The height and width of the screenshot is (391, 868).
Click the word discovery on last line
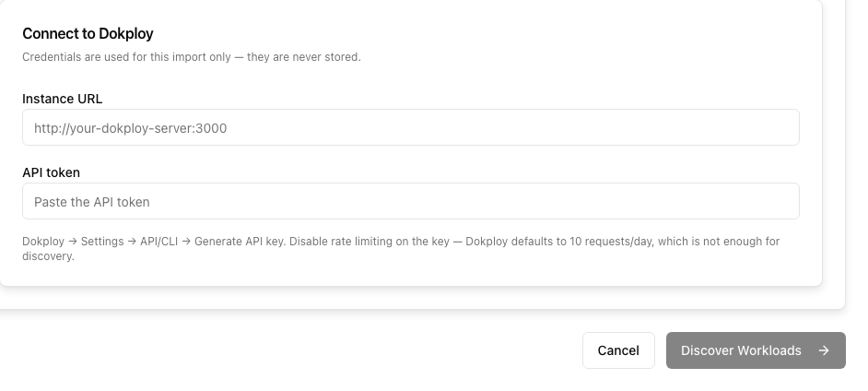click(48, 256)
